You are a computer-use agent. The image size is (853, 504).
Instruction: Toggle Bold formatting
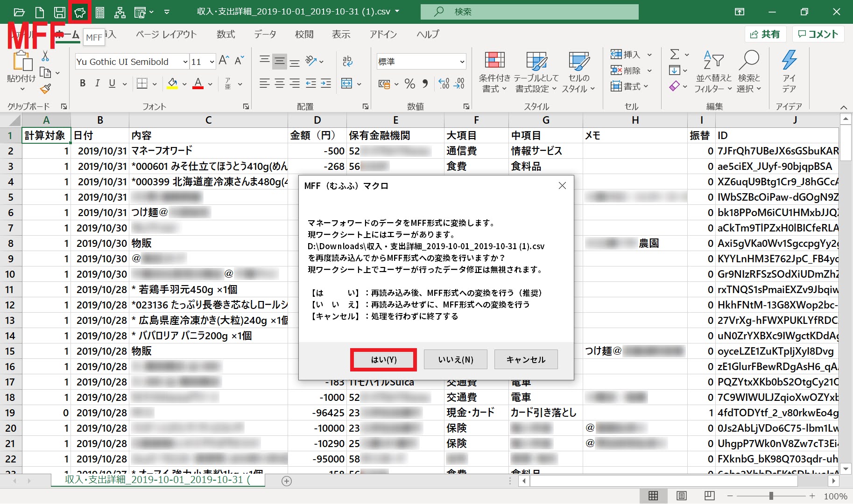click(x=83, y=84)
